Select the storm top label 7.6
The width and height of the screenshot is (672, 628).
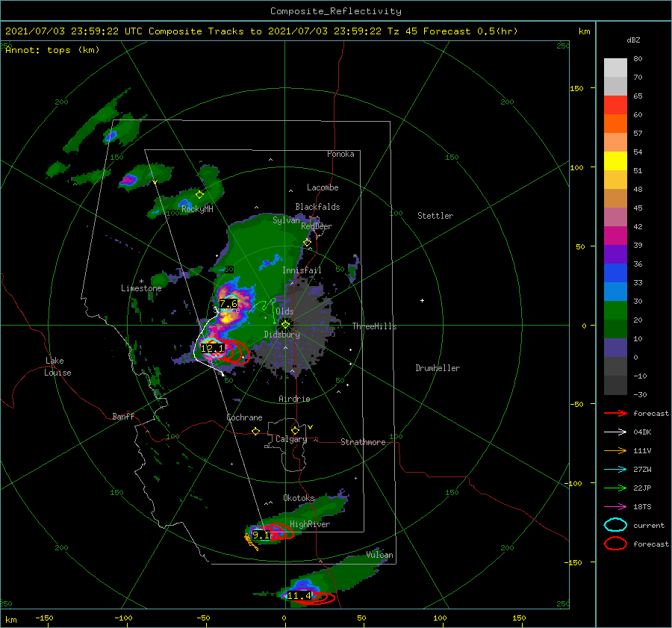[228, 304]
